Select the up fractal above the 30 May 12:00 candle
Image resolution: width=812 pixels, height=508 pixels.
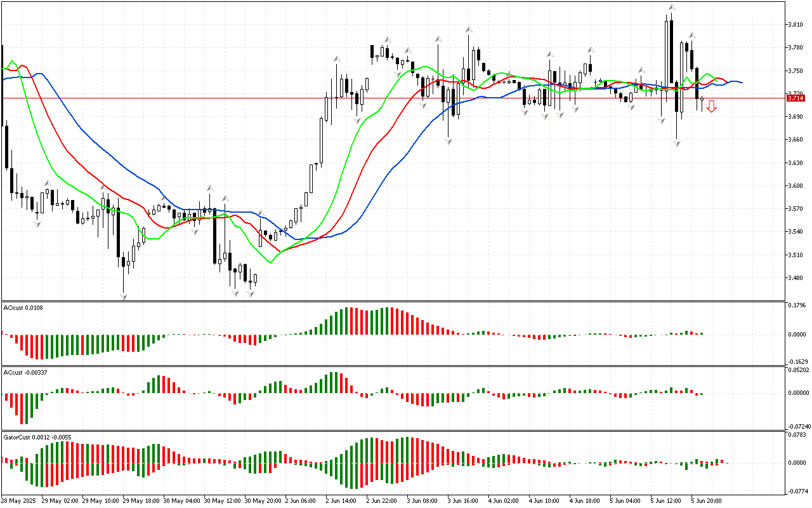coord(209,189)
